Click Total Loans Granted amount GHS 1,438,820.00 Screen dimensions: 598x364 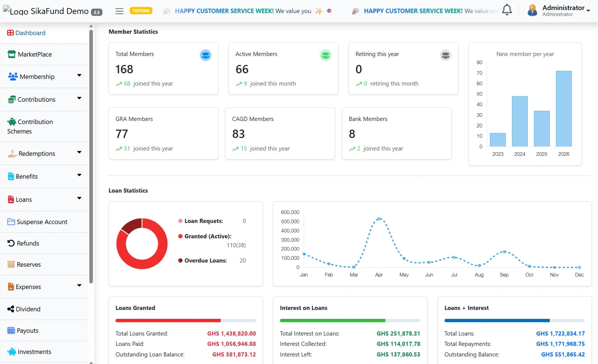pyautogui.click(x=231, y=334)
